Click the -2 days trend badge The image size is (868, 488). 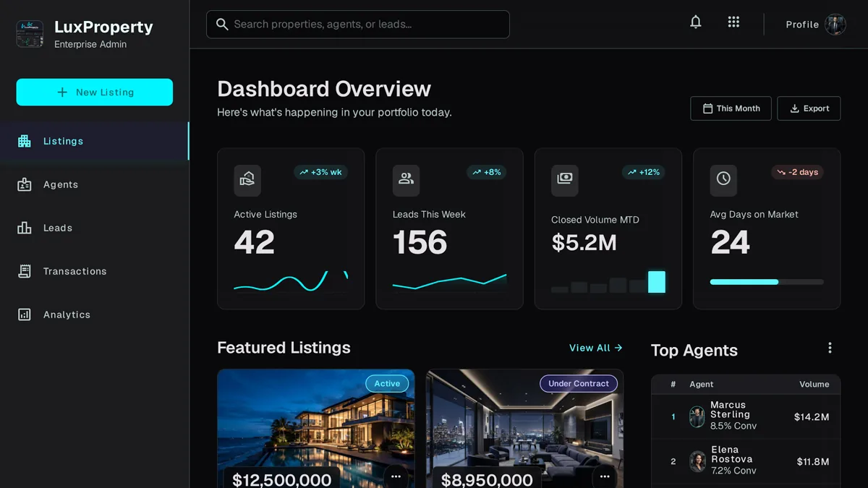coord(797,172)
